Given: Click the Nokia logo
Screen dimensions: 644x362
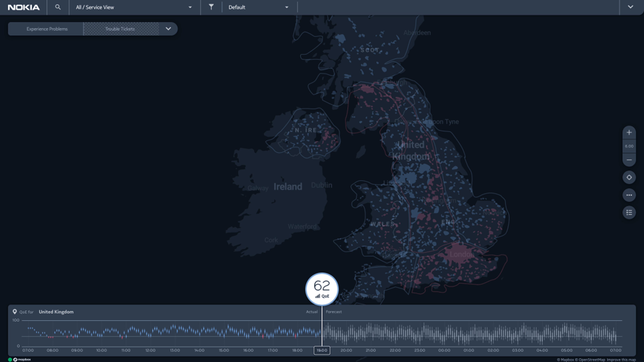Looking at the screenshot, I should (x=24, y=8).
